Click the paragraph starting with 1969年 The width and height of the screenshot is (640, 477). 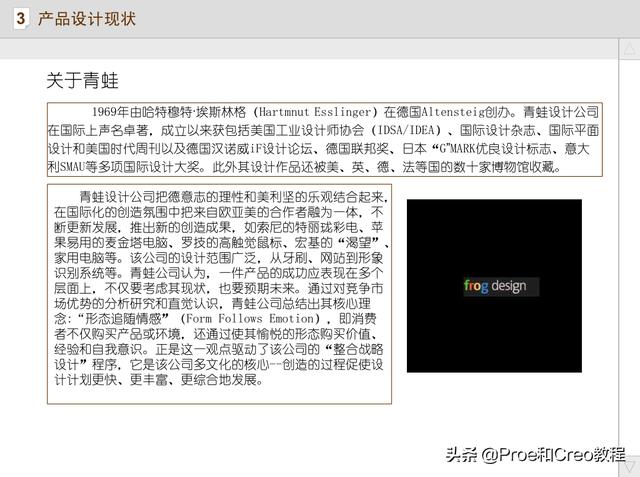[324, 139]
